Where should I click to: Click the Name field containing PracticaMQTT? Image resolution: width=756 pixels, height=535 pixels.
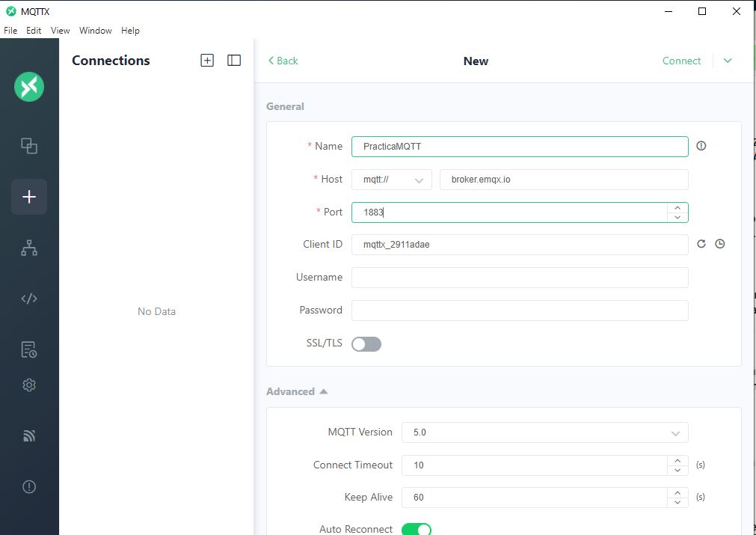520,147
